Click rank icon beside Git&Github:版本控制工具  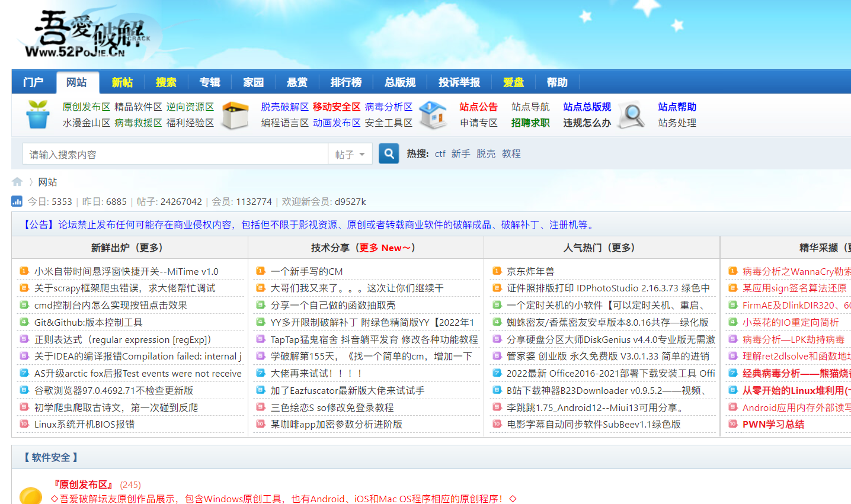[24, 322]
